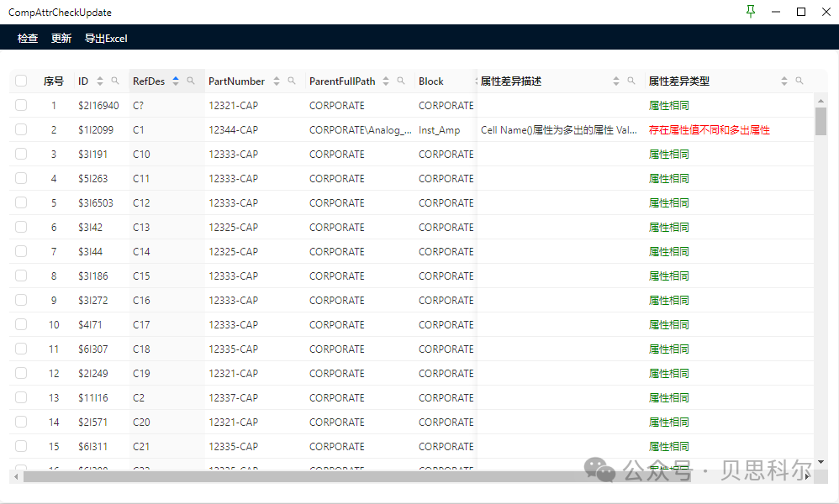Select the ID cell $6I307
Screen dimensions: 839x504
(93, 349)
